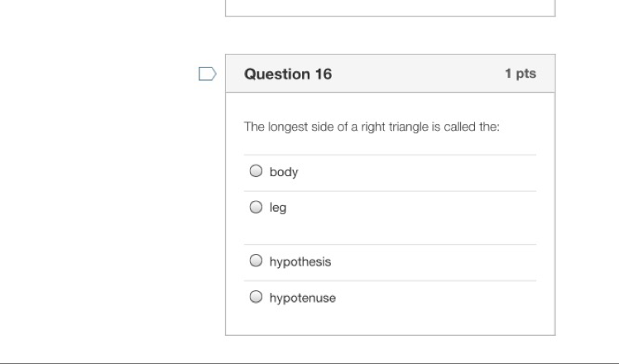Screen dimensions: 619x364
Task: Click the "hypothesis" answer label text
Action: pos(300,262)
